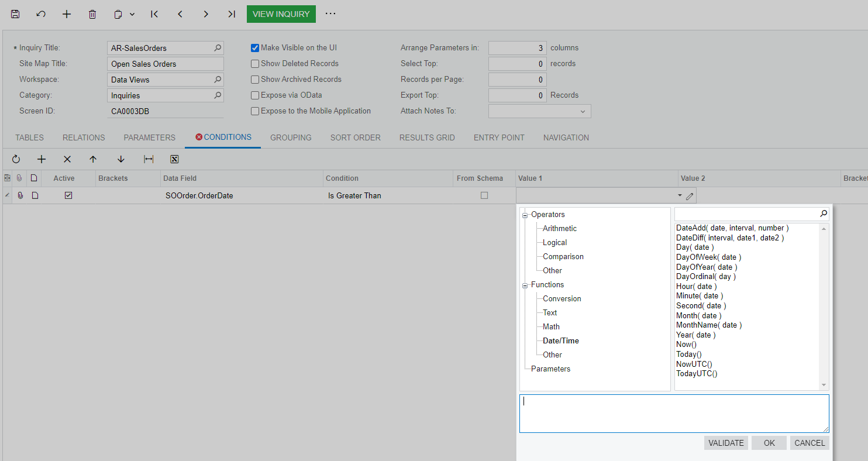Click the Fit to Screen columns icon
868x461 pixels.
(149, 159)
